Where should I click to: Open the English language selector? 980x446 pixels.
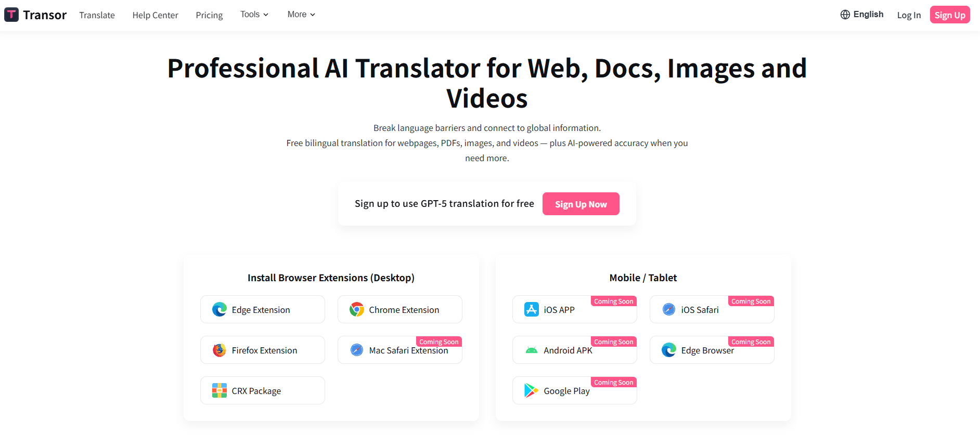(862, 15)
